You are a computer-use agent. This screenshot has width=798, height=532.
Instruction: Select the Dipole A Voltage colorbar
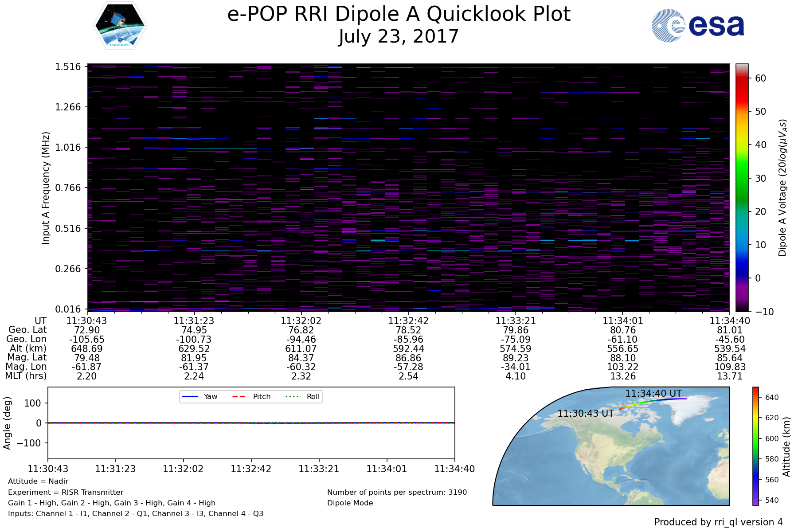(x=742, y=188)
